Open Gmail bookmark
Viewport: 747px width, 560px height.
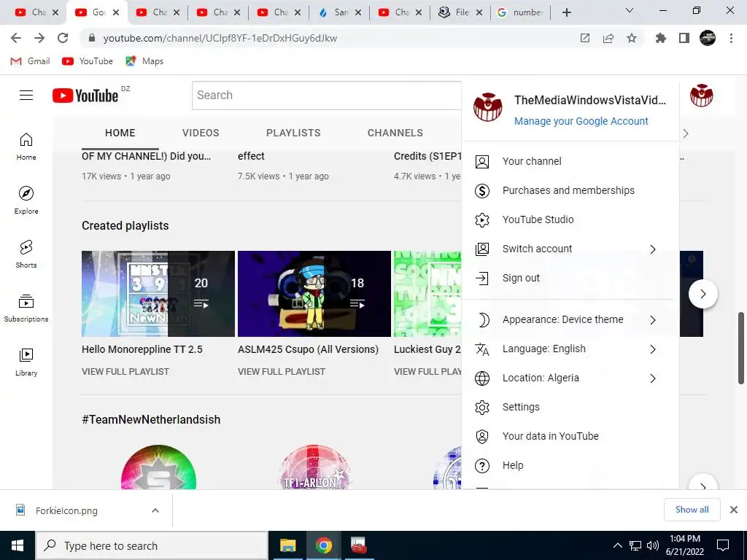tap(30, 61)
